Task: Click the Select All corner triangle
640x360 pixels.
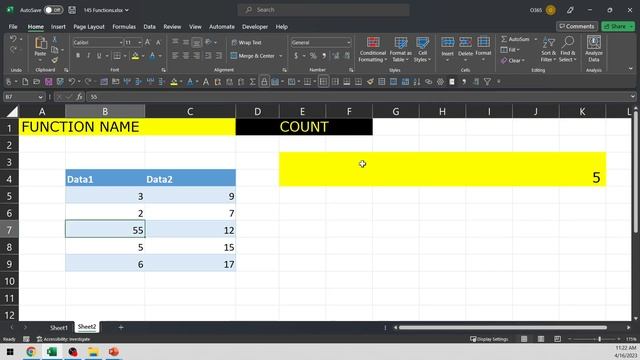Action: pos(12,111)
